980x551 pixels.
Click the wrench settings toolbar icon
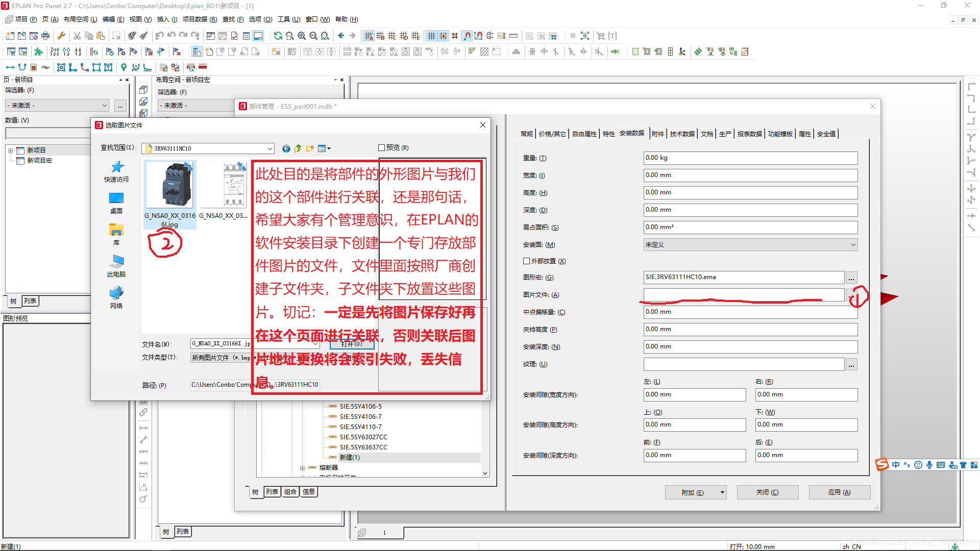tap(61, 36)
